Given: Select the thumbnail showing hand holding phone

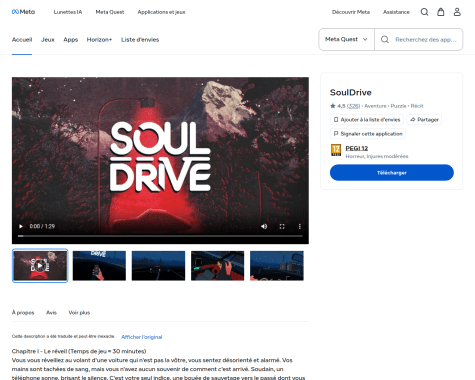Looking at the screenshot, I should tap(99, 266).
